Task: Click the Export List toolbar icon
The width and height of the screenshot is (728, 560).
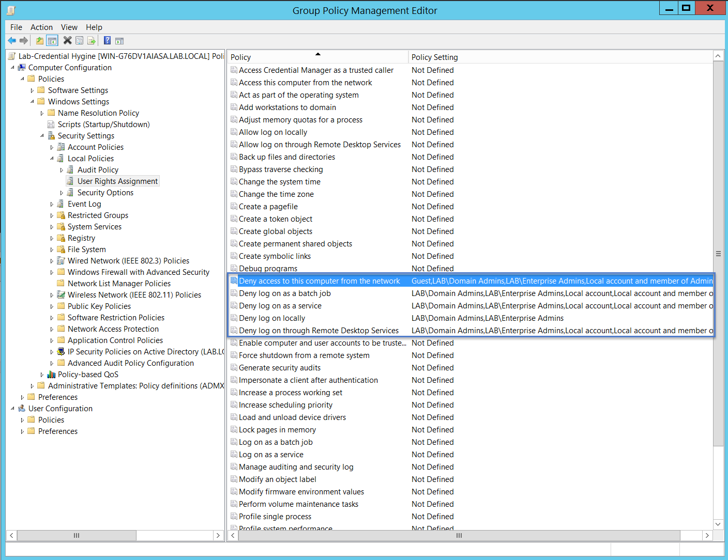Action: coord(92,41)
